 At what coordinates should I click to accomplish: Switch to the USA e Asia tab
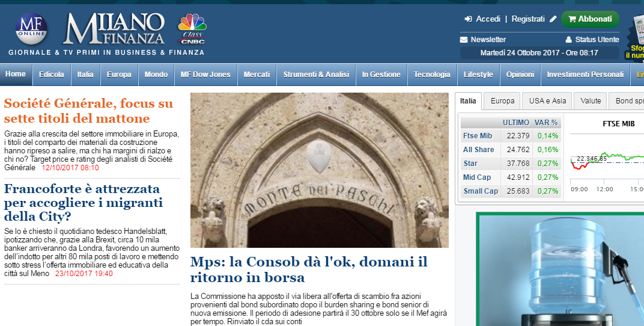pyautogui.click(x=547, y=101)
